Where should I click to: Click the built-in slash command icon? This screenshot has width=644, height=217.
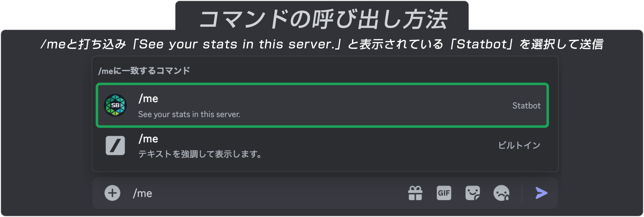[115, 146]
